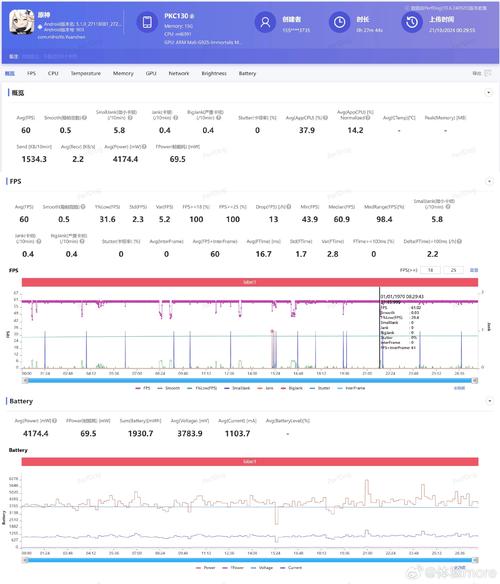Click info icon beside AppCPU Normalized metric
The height and width of the screenshot is (584, 500).
point(368,118)
